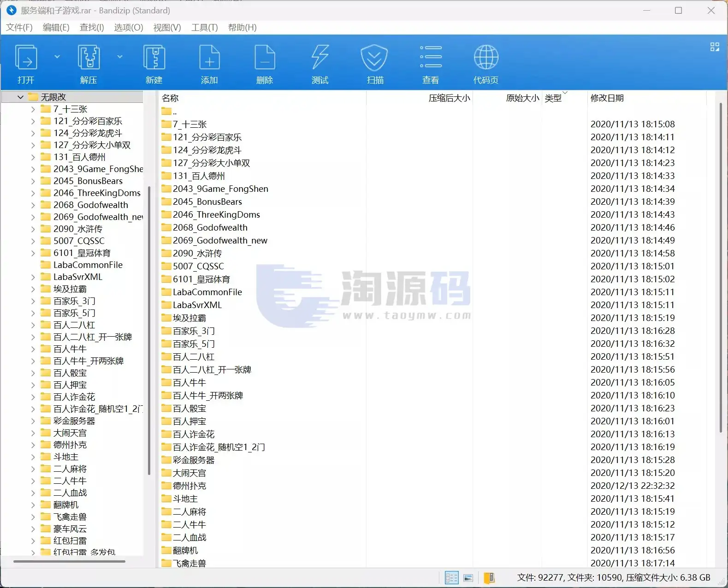
Task: Click the archive info icon in status bar
Action: tap(489, 577)
